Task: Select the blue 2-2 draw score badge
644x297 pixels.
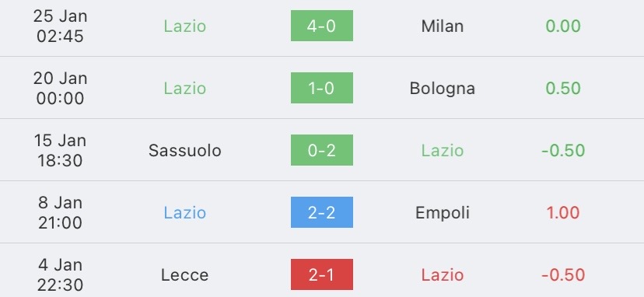Action: click(321, 212)
